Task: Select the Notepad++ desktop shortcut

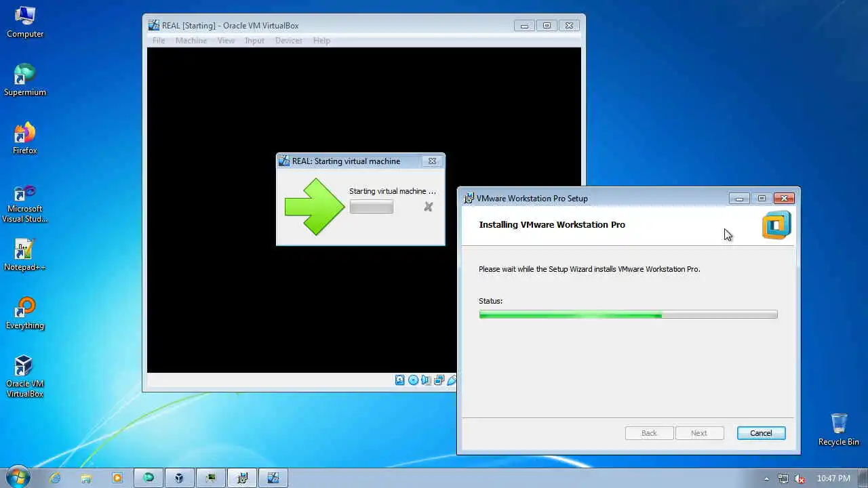Action: pos(25,255)
